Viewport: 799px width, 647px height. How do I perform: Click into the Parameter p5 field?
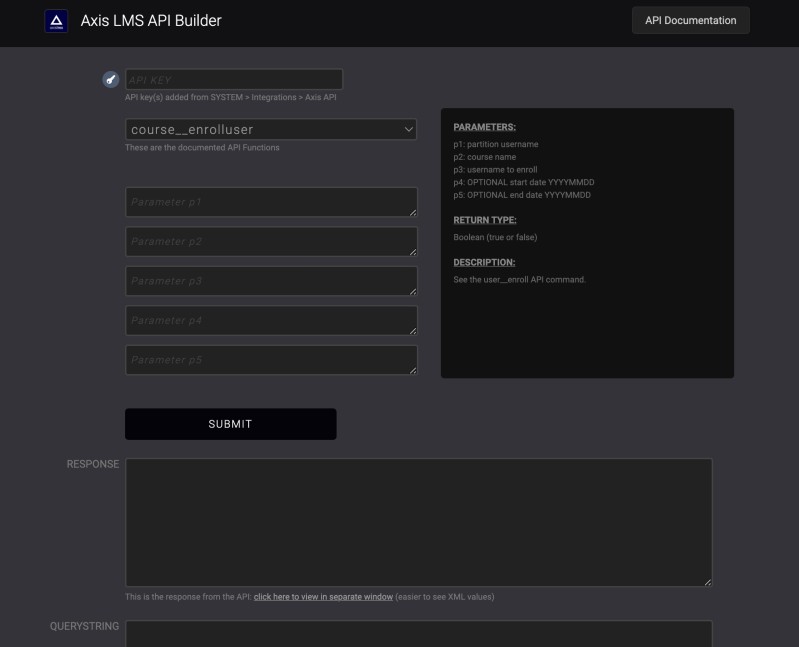[x=271, y=360]
